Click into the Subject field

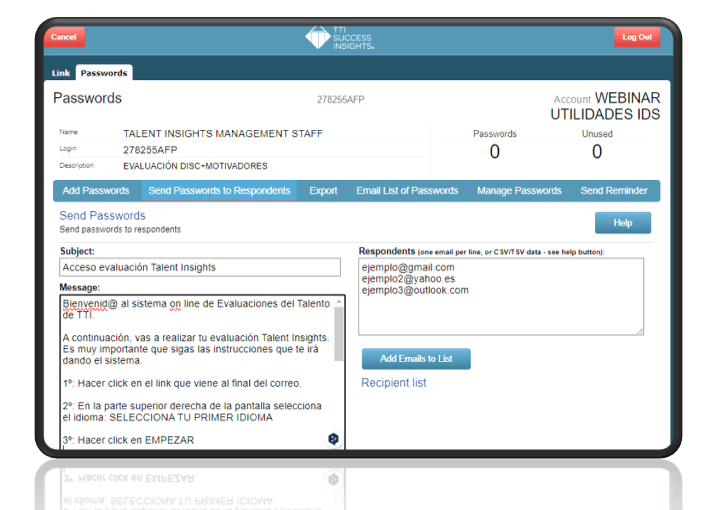pyautogui.click(x=200, y=268)
